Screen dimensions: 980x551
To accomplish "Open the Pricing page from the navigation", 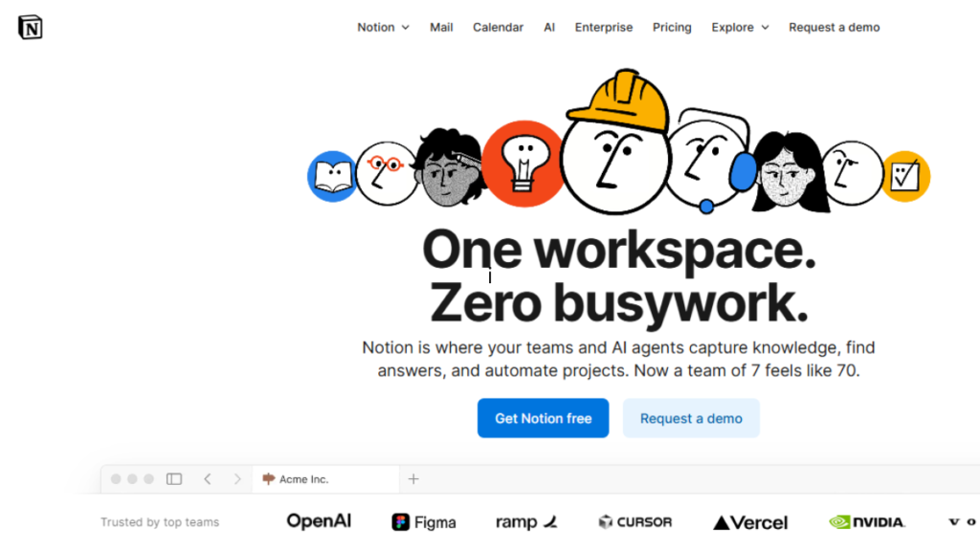I will (672, 27).
